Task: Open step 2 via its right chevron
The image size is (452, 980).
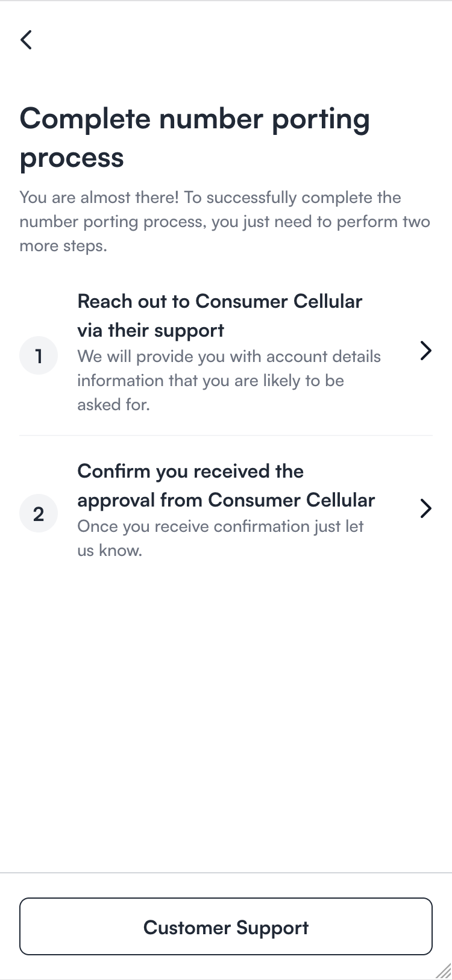Action: click(425, 508)
